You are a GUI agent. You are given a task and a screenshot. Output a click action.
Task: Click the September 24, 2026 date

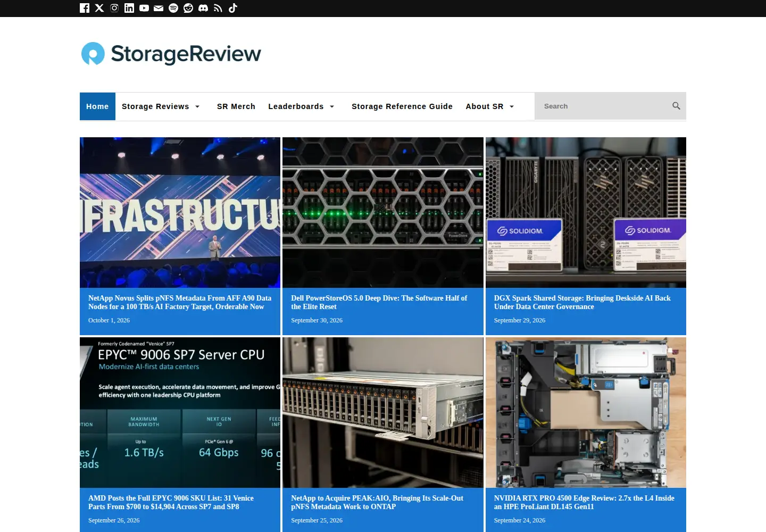coord(520,520)
